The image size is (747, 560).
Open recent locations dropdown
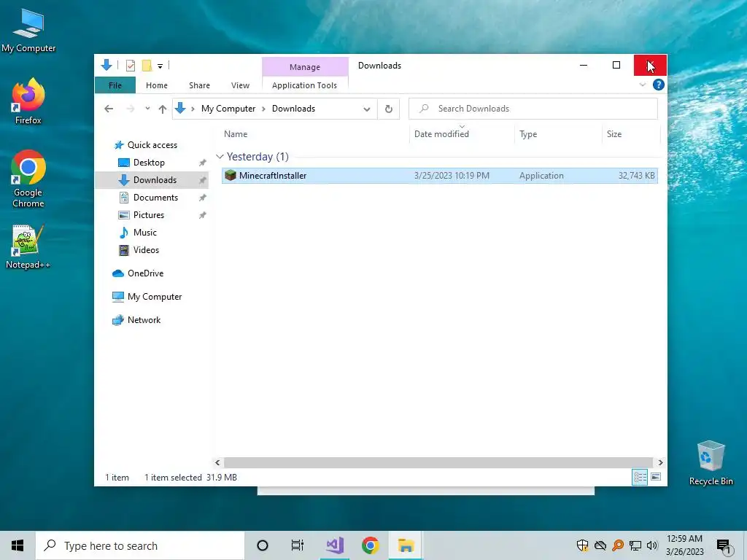coord(147,109)
